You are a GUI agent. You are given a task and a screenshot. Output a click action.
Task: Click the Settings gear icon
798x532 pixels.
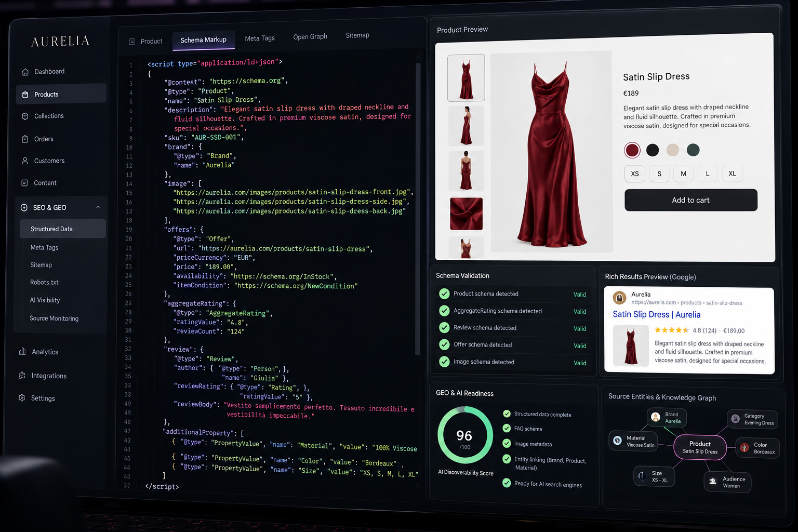[22, 397]
